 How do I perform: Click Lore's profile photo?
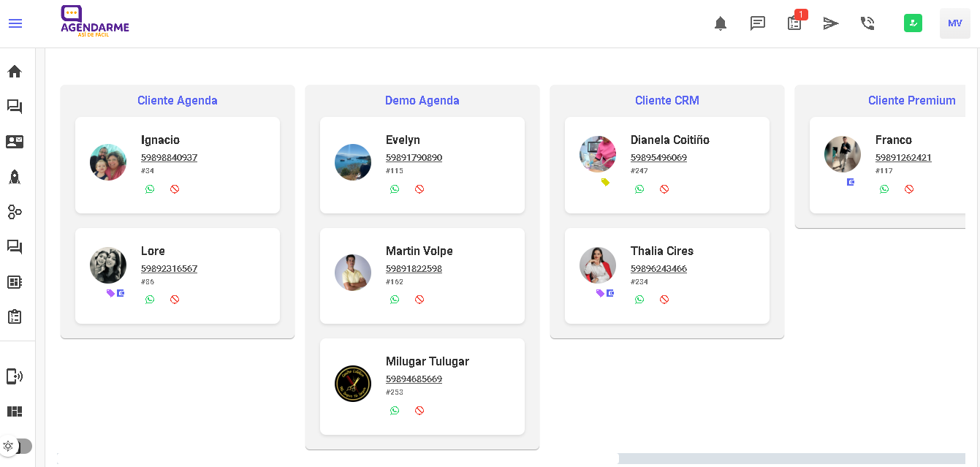tap(108, 265)
